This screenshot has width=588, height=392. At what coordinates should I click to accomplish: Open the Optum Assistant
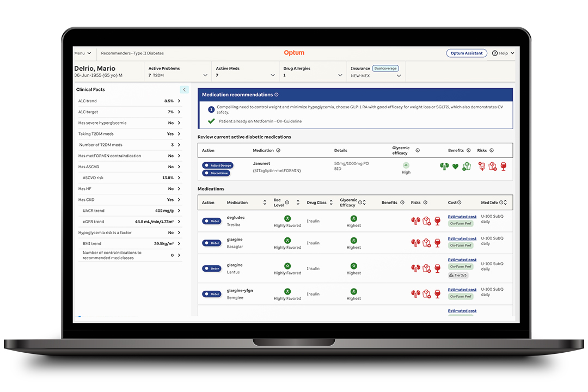pos(467,53)
